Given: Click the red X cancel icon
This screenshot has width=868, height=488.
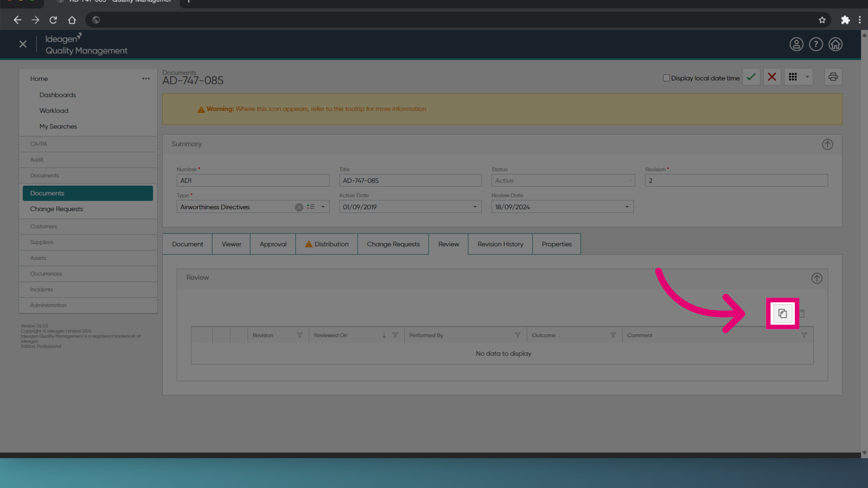Looking at the screenshot, I should 772,77.
